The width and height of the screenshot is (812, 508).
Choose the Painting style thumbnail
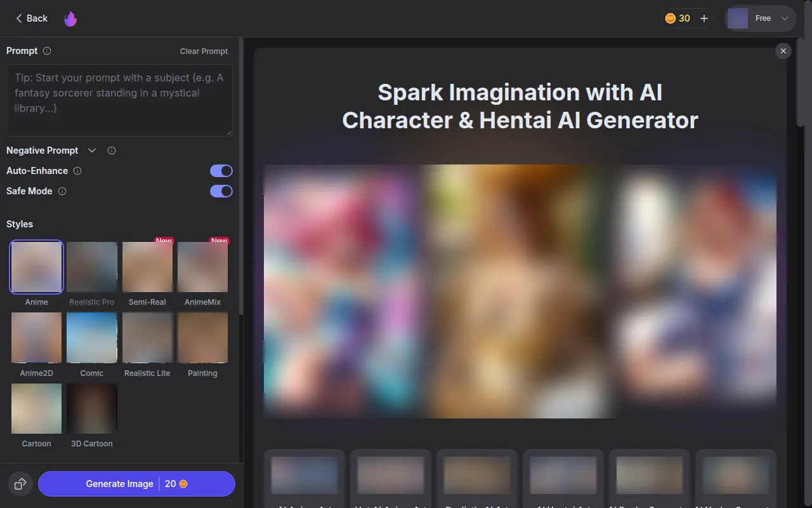[202, 338]
